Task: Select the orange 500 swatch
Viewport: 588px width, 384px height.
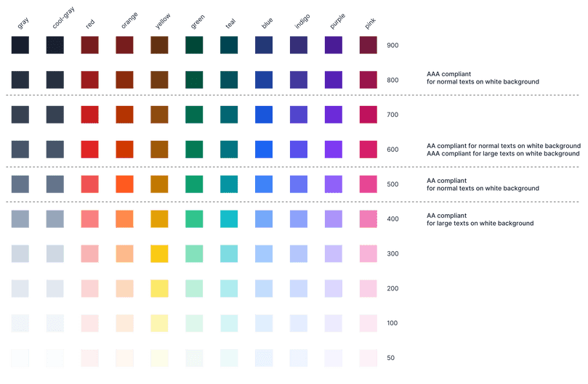Action: click(x=125, y=184)
